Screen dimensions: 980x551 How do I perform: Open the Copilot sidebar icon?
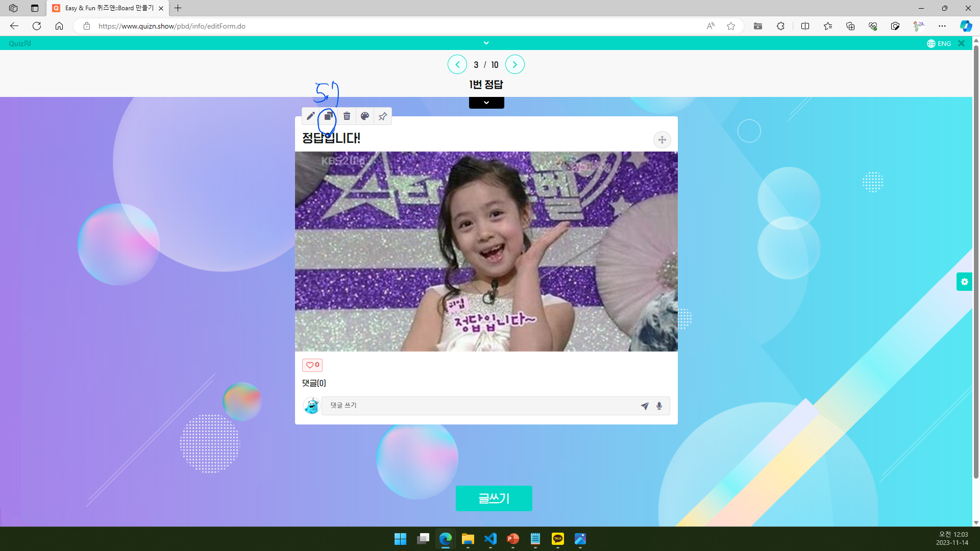pyautogui.click(x=966, y=26)
